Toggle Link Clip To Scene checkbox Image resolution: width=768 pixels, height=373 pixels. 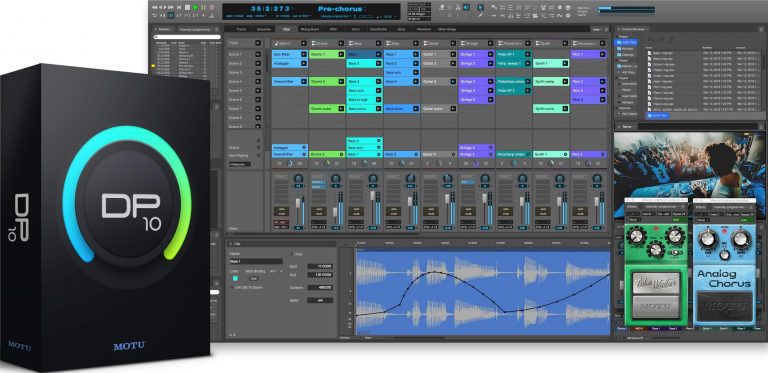pyautogui.click(x=232, y=287)
